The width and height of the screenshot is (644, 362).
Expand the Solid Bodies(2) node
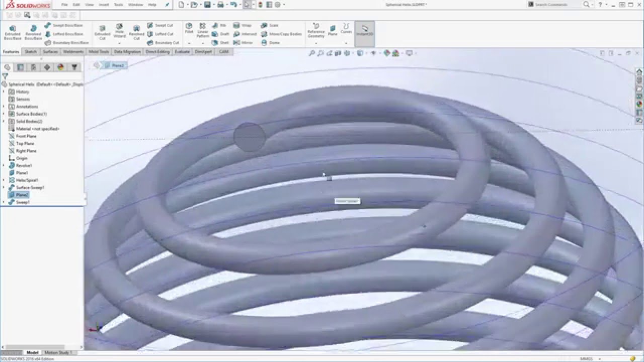click(4, 121)
